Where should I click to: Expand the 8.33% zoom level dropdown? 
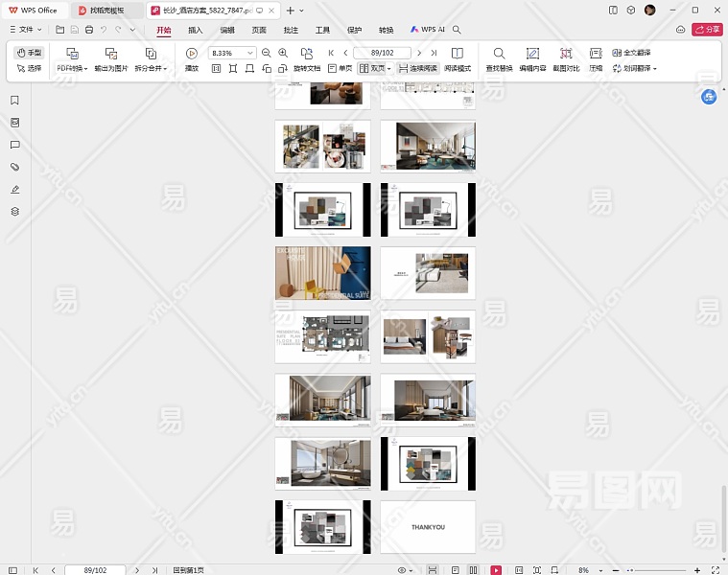tap(251, 54)
